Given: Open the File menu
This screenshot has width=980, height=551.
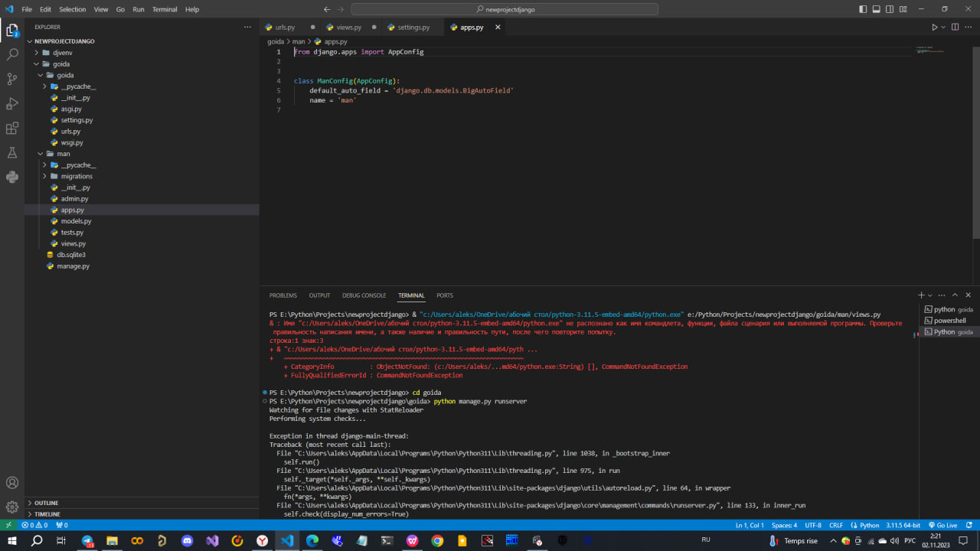Looking at the screenshot, I should coord(27,9).
